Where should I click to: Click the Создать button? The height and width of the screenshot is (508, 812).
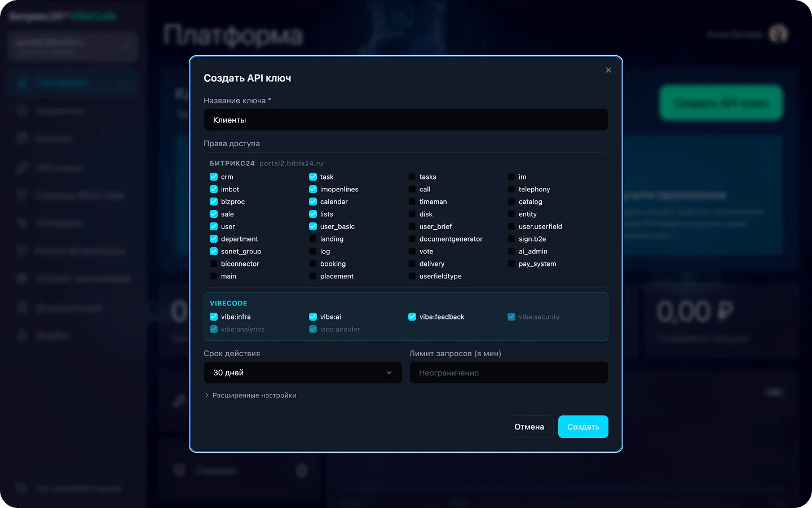pyautogui.click(x=582, y=427)
